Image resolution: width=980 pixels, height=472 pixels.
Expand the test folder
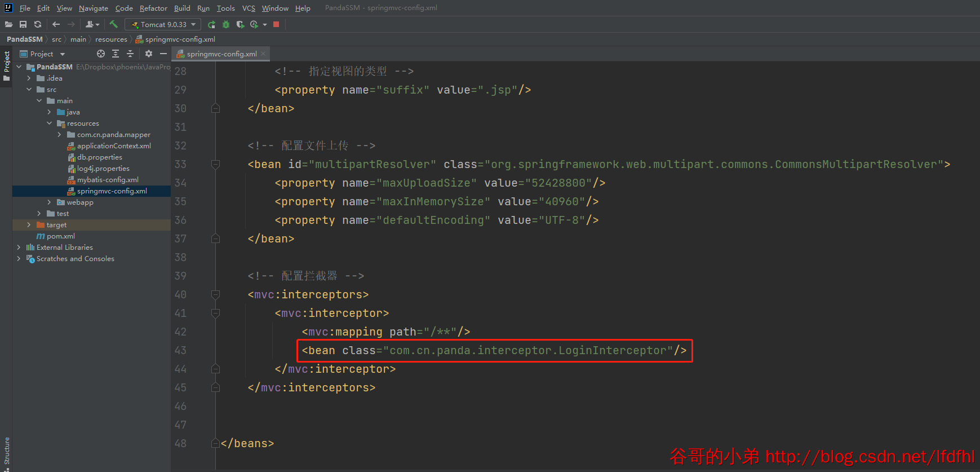[x=39, y=214]
